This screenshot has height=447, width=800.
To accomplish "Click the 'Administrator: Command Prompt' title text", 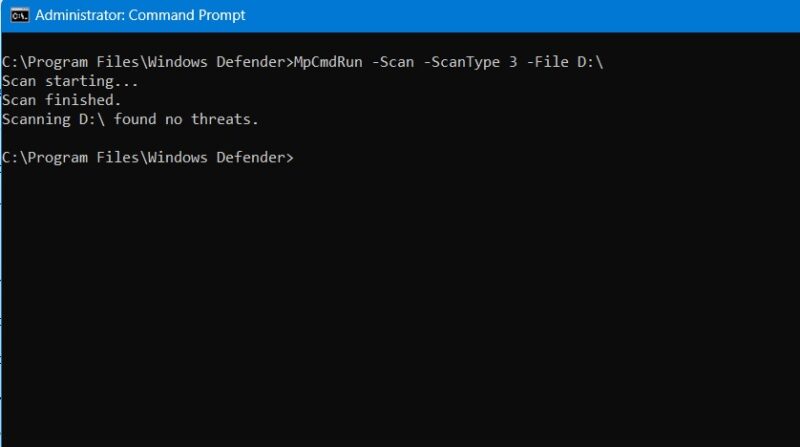I will point(140,15).
